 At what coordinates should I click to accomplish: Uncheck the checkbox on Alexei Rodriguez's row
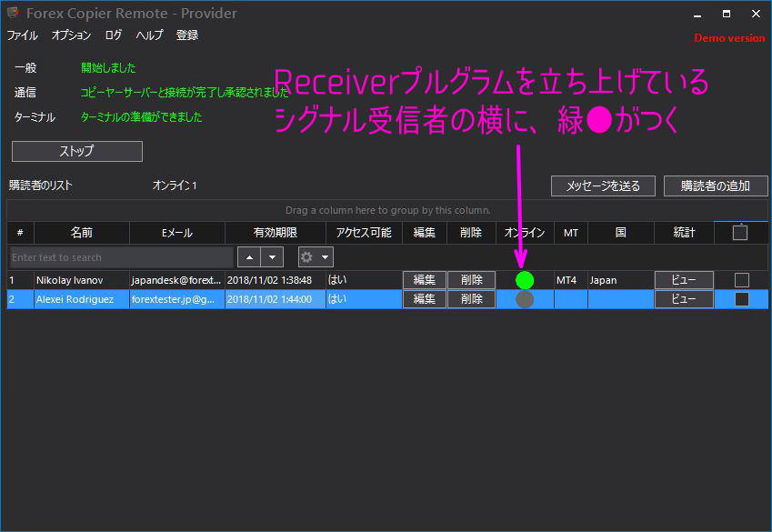tap(743, 298)
